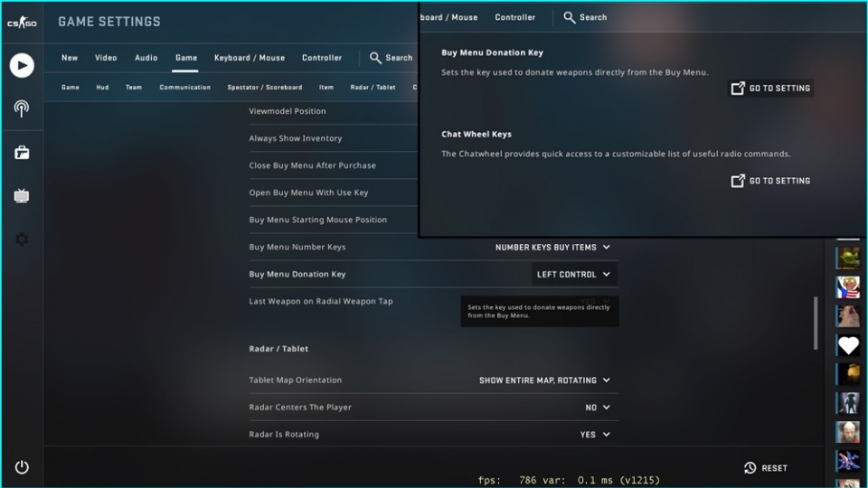Viewport: 868px width, 488px height.
Task: Click the Go To Setting arrow icon for Buy Menu Donation Key
Action: click(x=738, y=88)
